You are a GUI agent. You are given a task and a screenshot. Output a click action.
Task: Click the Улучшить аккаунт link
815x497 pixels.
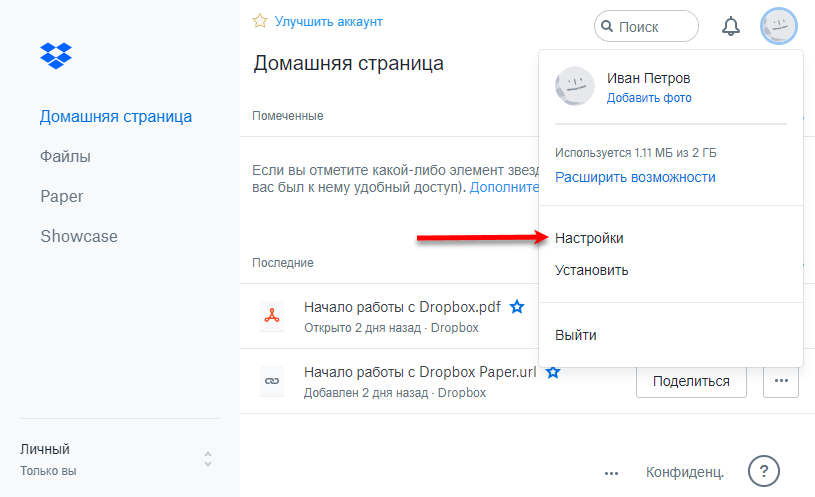(328, 22)
